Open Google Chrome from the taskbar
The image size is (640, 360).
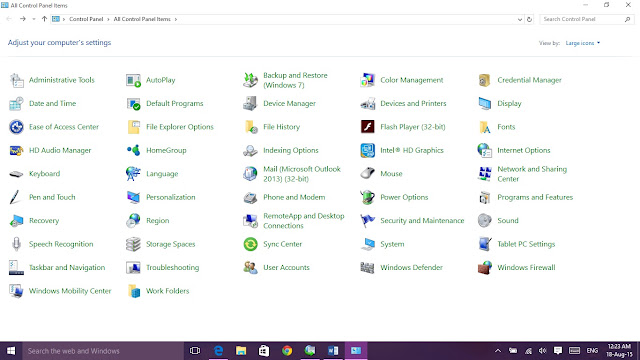coord(287,351)
